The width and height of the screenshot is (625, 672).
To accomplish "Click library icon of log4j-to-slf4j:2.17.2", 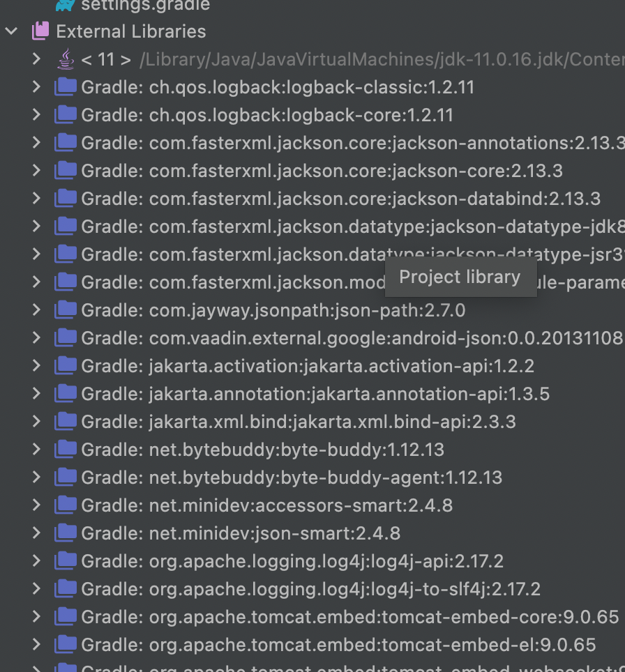I will [66, 588].
